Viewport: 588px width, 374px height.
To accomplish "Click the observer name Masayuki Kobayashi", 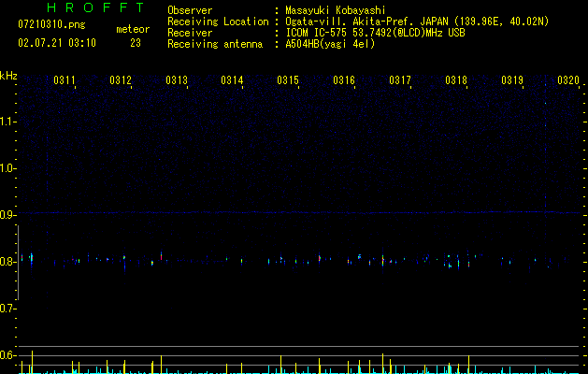I will pos(336,10).
